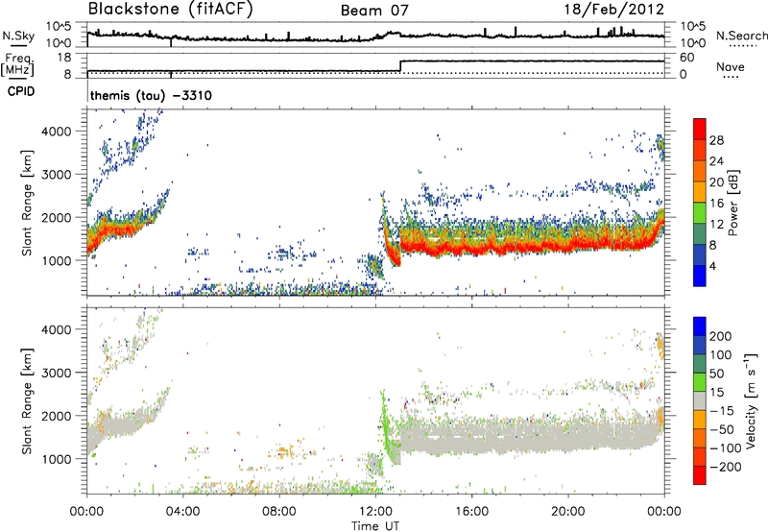Select the yellow-orange segment of the Velocity color bar
Screen dimensions: 768x532
click(x=700, y=420)
